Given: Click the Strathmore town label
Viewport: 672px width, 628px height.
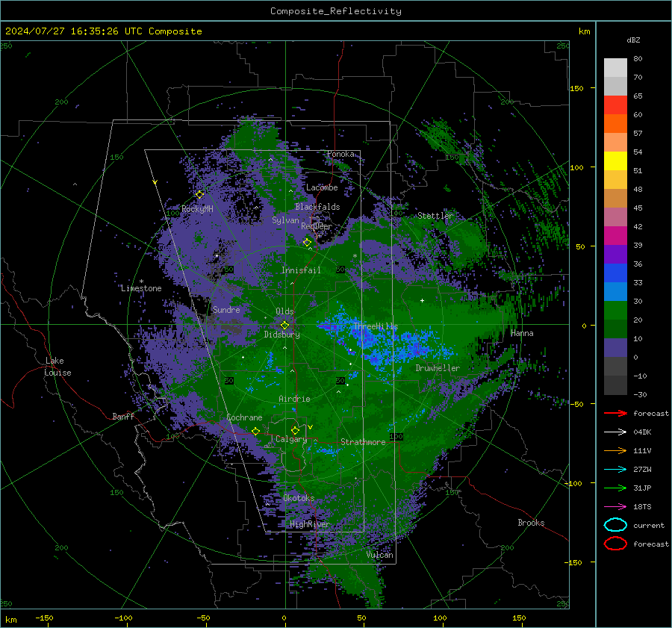Looking at the screenshot, I should (x=363, y=442).
